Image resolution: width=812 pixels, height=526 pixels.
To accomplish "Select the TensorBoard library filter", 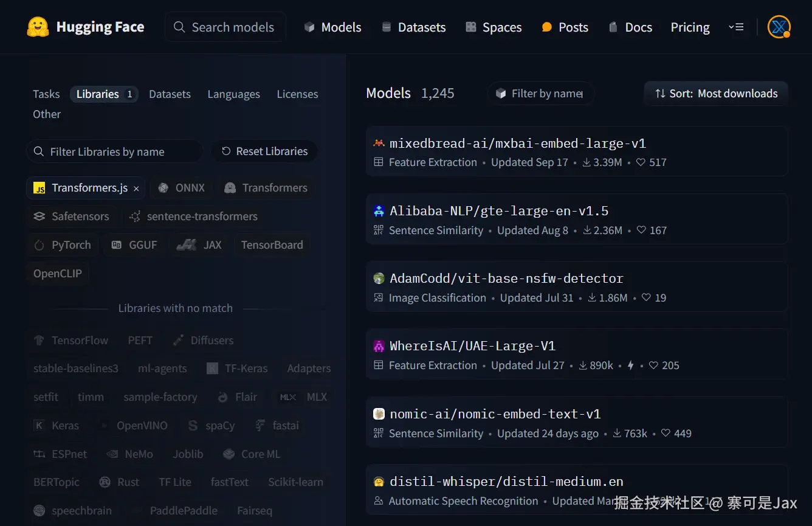I will coord(272,245).
